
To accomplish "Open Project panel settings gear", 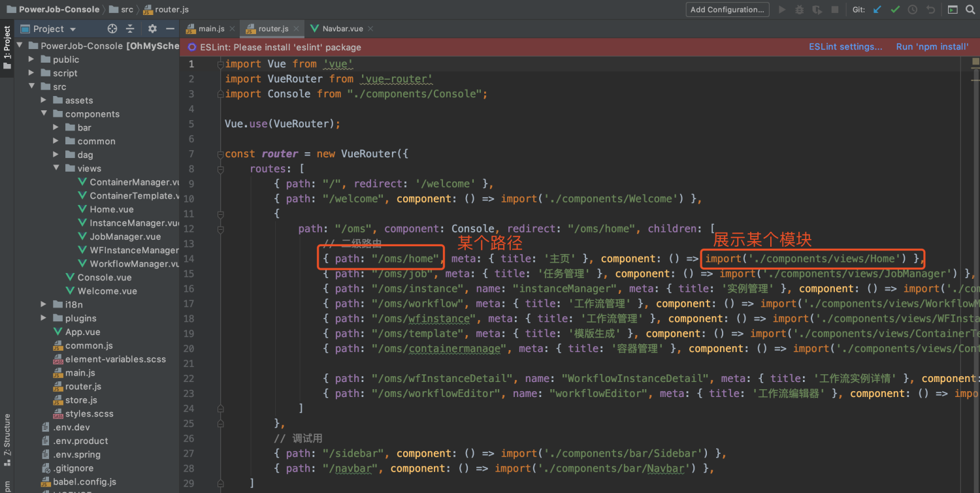I will 152,29.
